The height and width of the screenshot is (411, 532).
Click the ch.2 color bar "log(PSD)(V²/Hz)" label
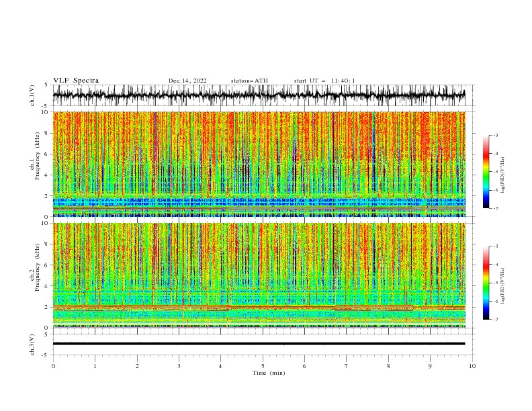(503, 286)
